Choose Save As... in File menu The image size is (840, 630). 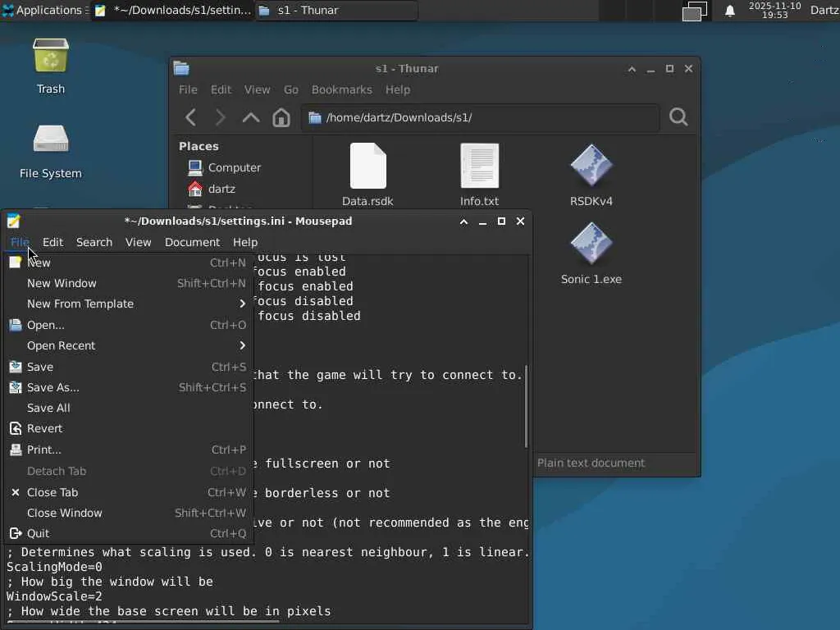point(128,387)
